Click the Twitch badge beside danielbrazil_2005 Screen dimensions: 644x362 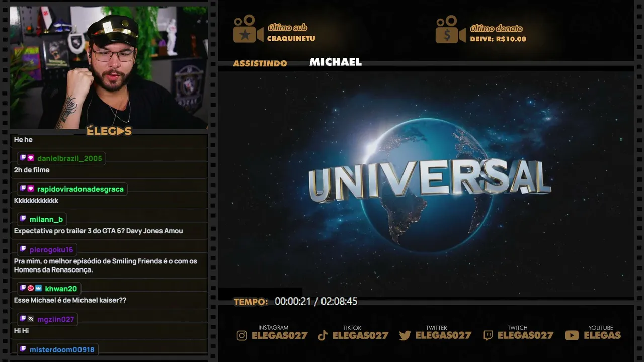point(23,158)
